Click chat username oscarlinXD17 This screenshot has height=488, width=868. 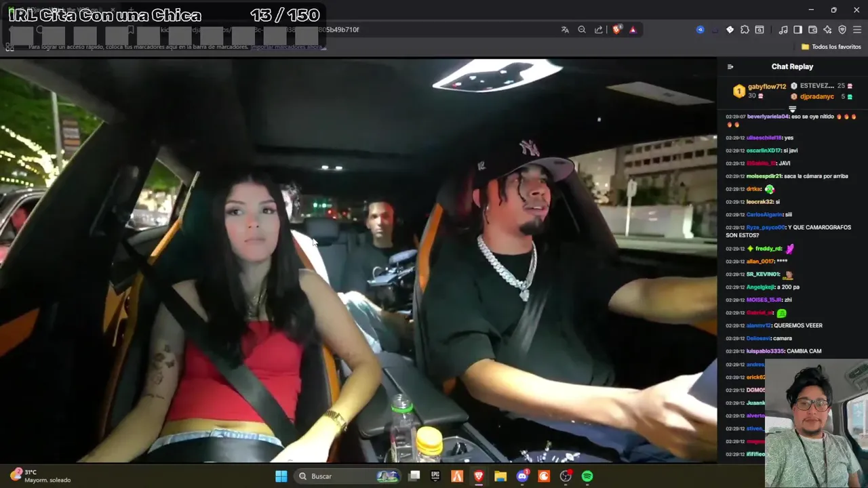(x=764, y=150)
